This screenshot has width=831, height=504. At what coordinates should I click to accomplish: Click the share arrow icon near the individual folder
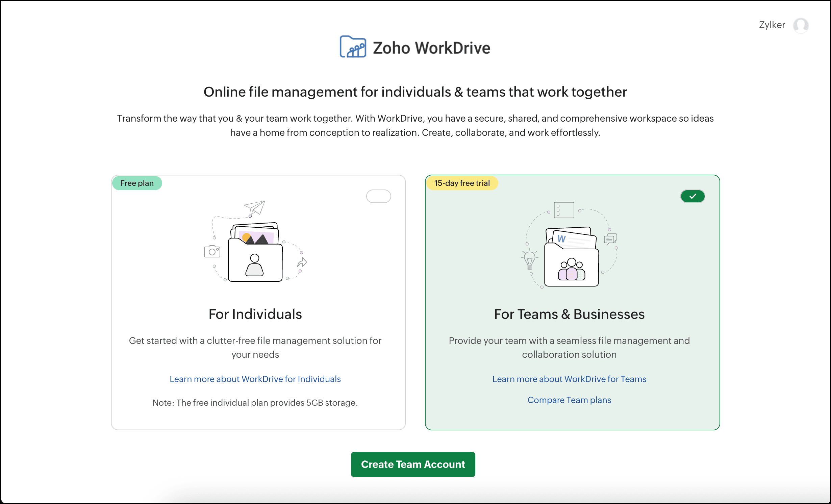pos(302,262)
